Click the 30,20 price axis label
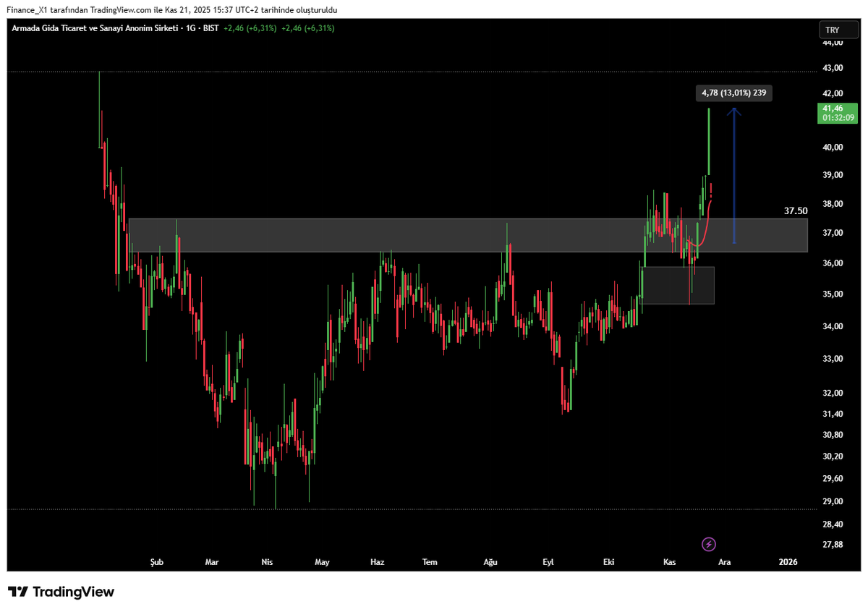868x612 pixels. (x=833, y=456)
